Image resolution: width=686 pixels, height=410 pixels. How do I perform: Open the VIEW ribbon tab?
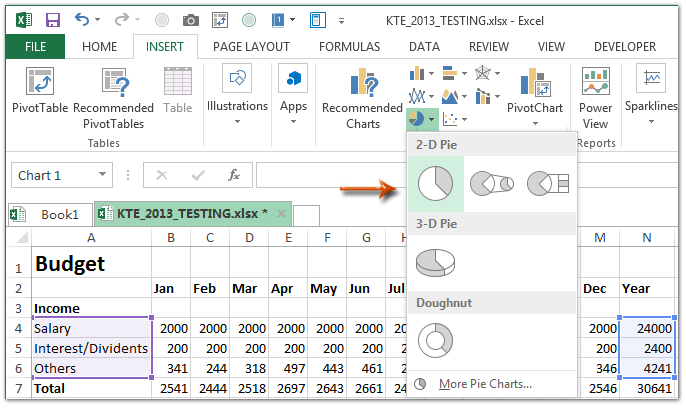551,46
